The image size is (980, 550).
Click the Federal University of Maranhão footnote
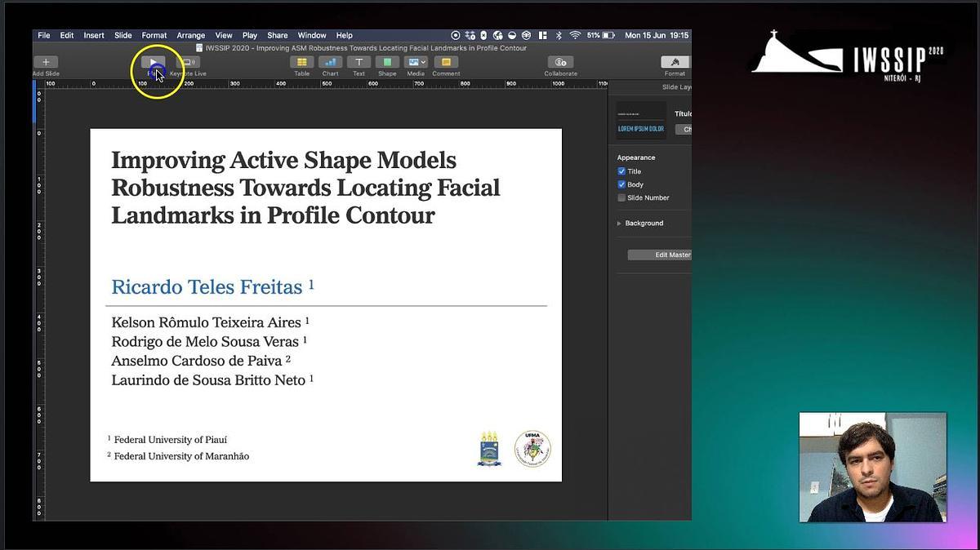pos(178,456)
